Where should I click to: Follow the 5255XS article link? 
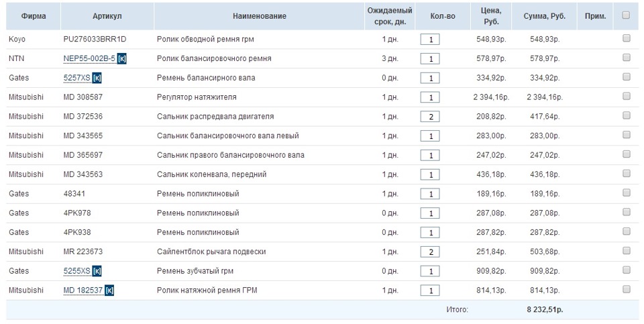click(x=76, y=271)
